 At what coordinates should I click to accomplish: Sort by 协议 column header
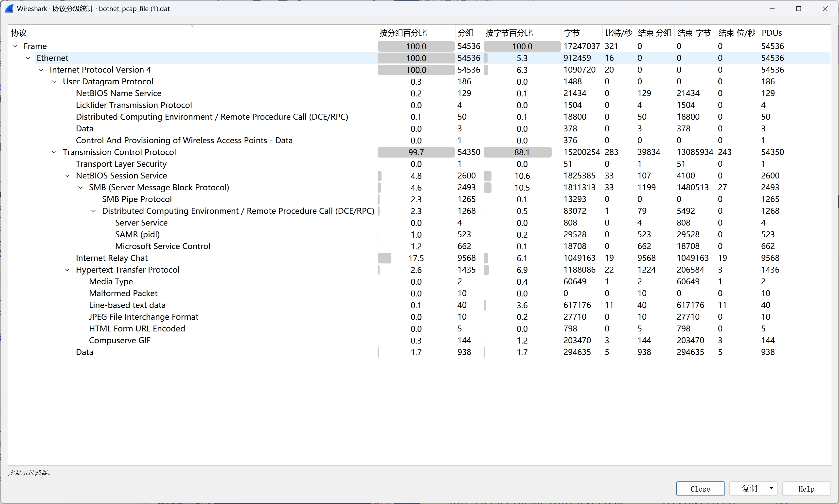tap(19, 33)
